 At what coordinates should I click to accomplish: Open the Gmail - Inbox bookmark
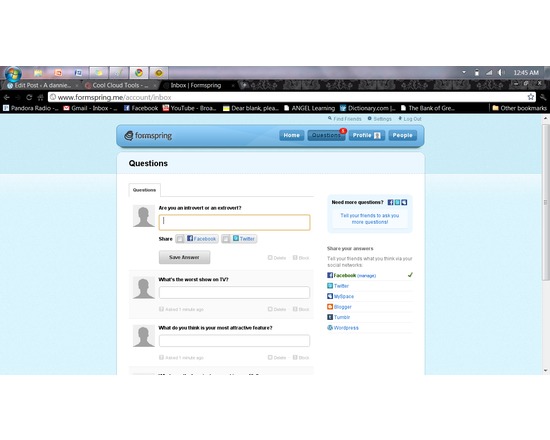coord(90,108)
